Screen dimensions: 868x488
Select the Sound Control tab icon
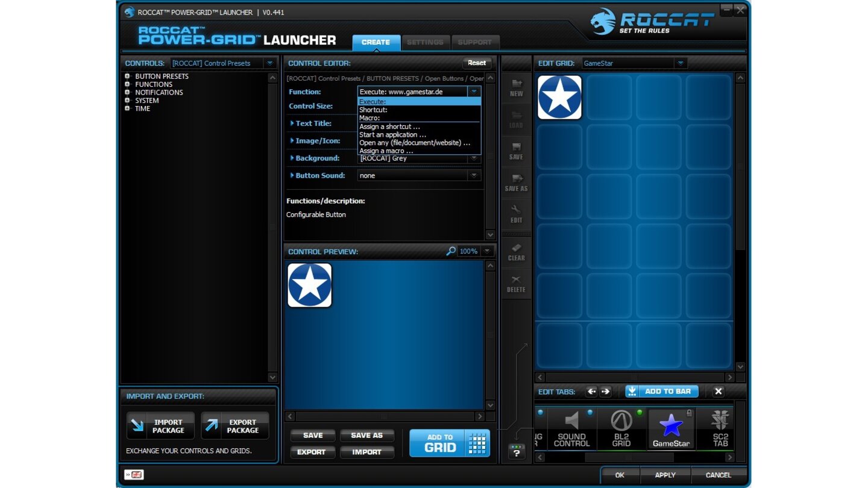click(x=571, y=429)
